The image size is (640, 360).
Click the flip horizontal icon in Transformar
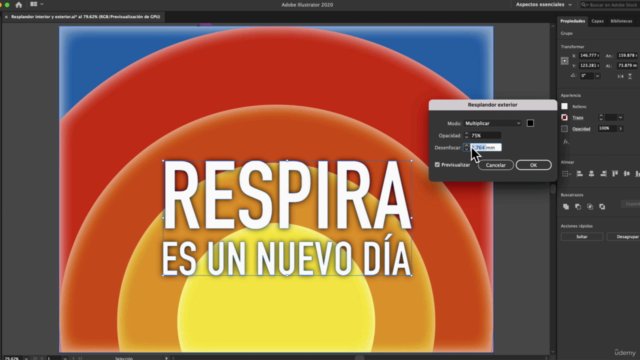620,76
